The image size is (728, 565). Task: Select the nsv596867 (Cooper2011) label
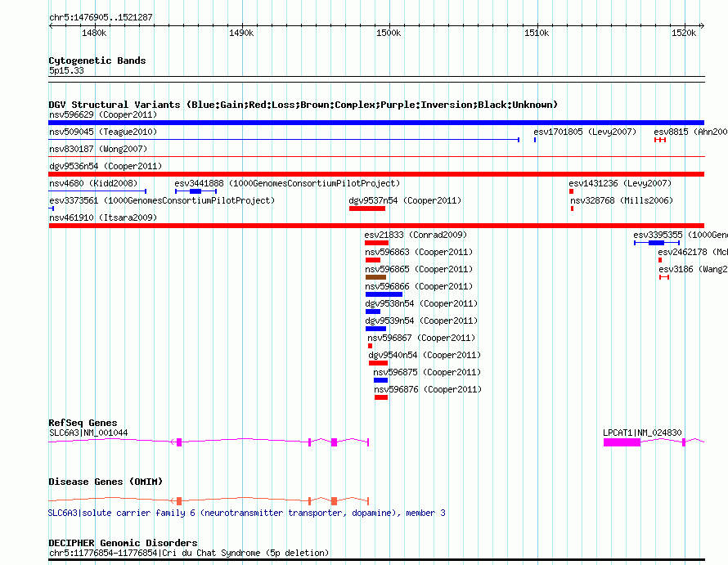point(421,338)
